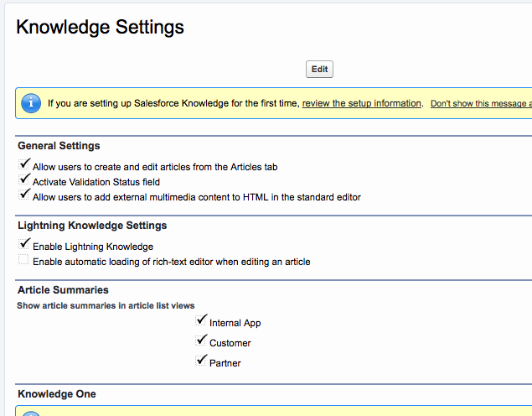Screen dimensions: 532x416
Task: Toggle 'Allow users to create and edit articles' checkbox
Action: 24,165
